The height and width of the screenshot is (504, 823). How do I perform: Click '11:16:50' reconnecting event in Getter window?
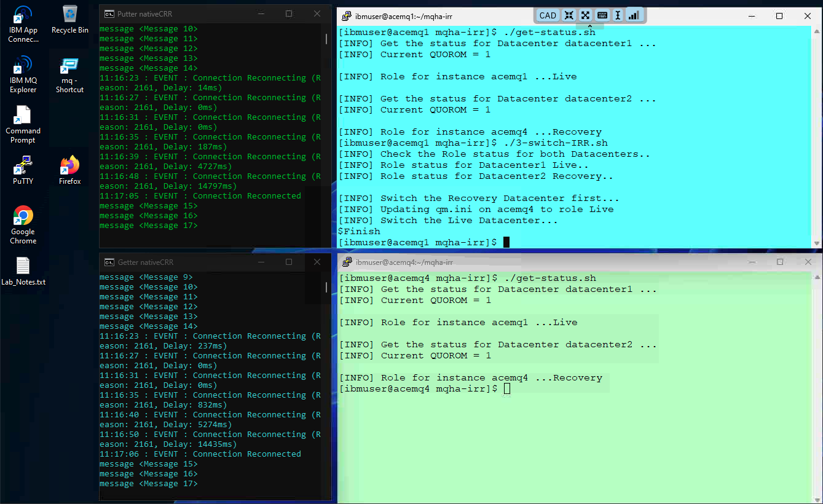pos(210,439)
